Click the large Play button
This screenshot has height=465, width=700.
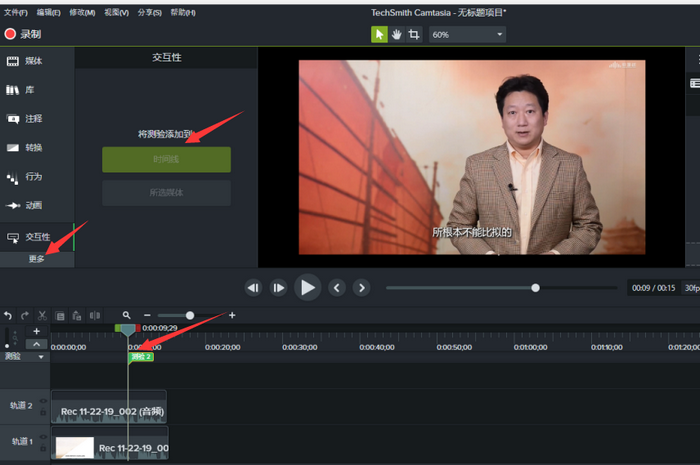[x=308, y=288]
